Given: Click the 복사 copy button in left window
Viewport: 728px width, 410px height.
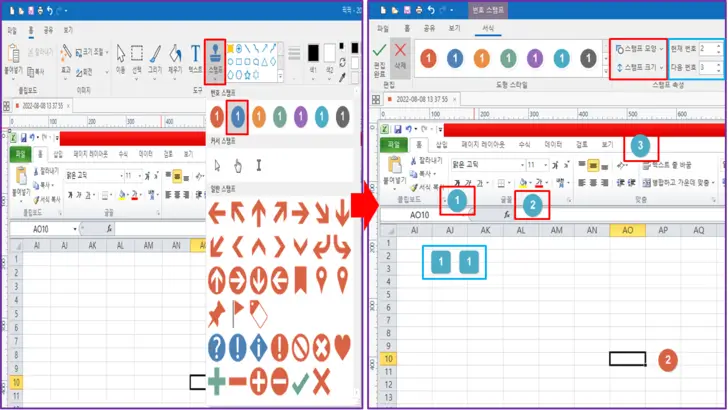Looking at the screenshot, I should tap(36, 71).
